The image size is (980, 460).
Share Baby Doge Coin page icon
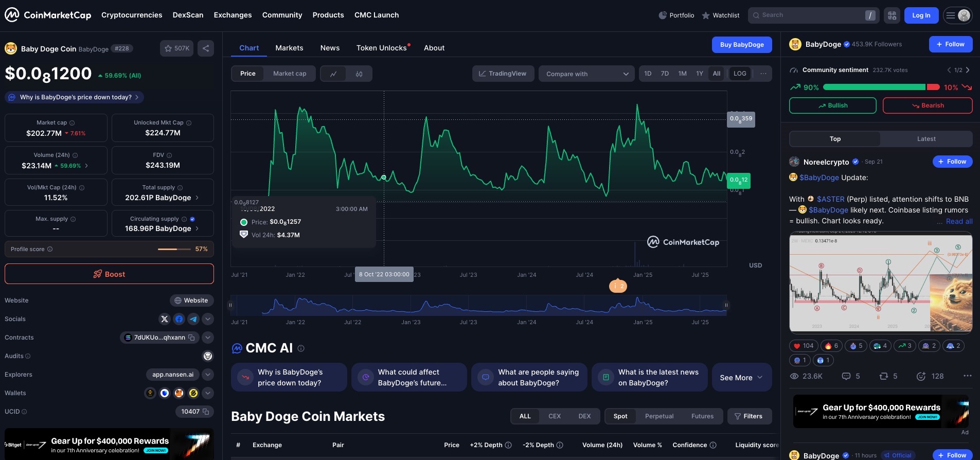click(206, 48)
